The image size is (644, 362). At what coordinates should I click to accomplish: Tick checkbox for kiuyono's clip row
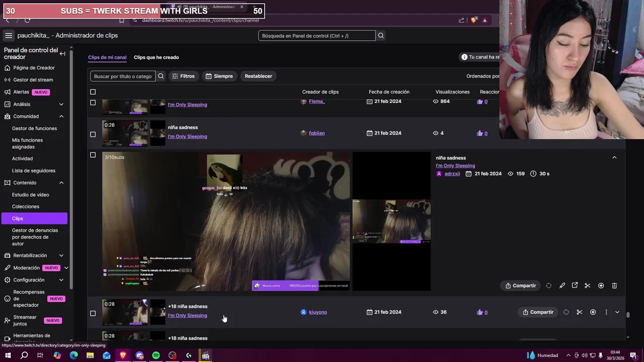click(93, 313)
